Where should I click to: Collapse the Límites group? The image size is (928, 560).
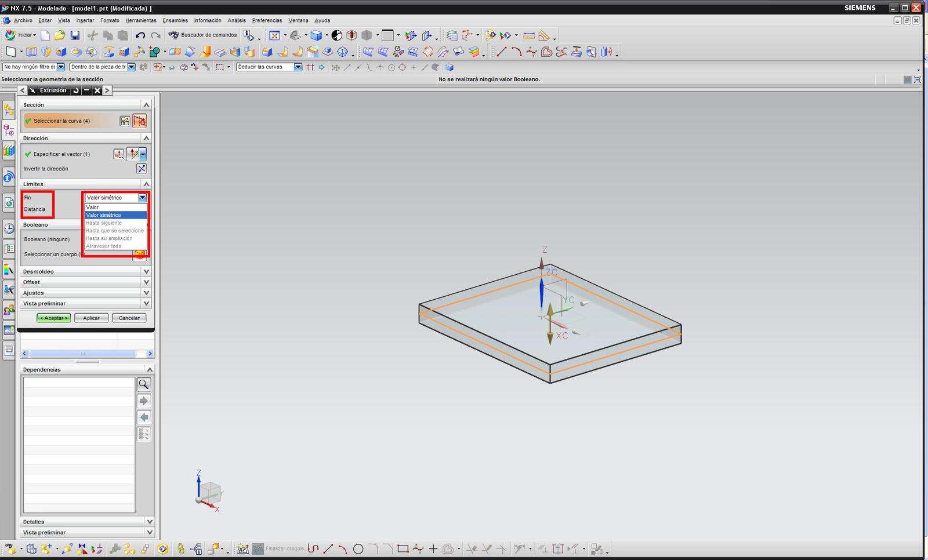146,184
